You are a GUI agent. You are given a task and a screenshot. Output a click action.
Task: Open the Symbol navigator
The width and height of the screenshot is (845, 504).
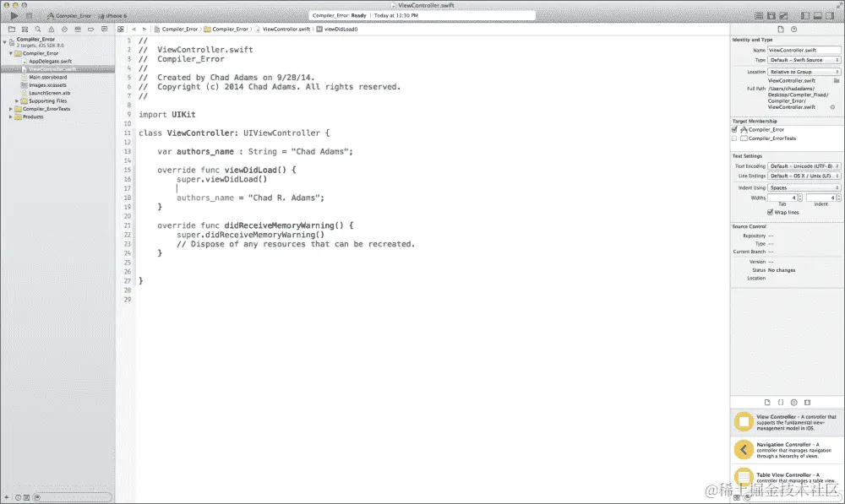pos(25,29)
